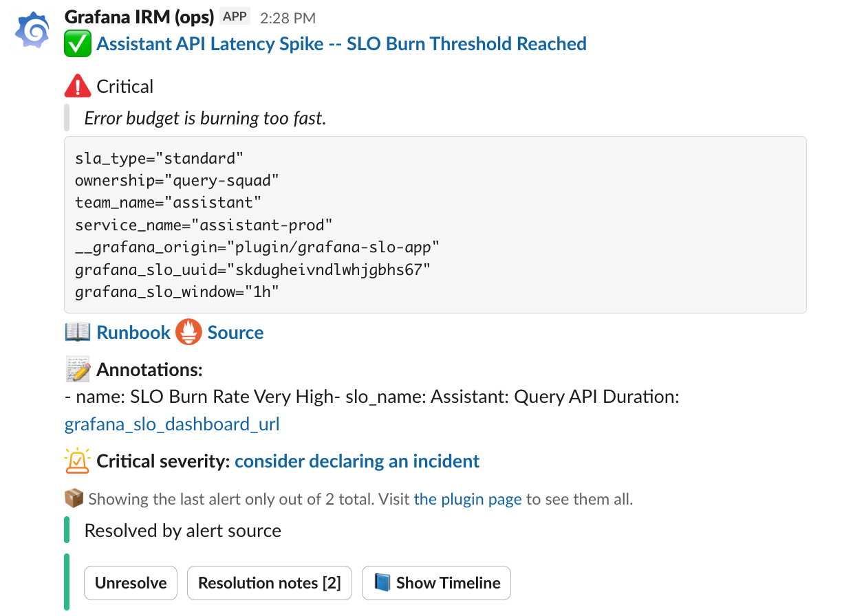
Task: Click the green checkmark emoji before the alert title
Action: pos(77,43)
